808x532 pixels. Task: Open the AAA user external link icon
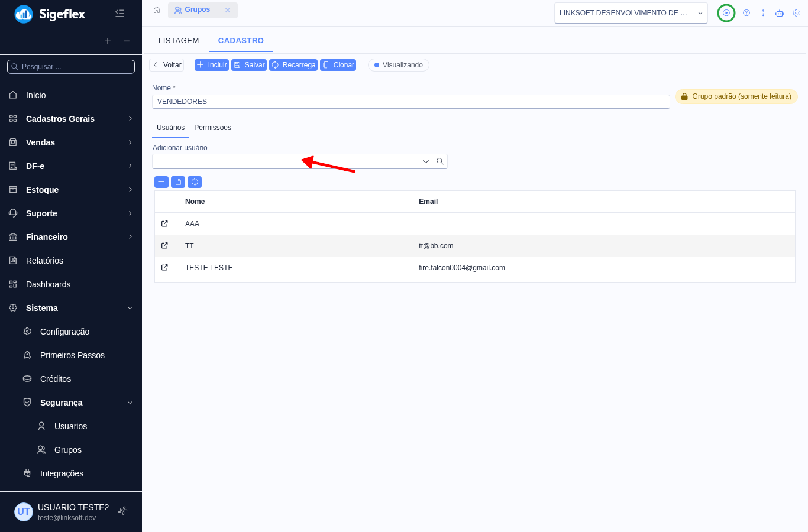[x=164, y=224]
